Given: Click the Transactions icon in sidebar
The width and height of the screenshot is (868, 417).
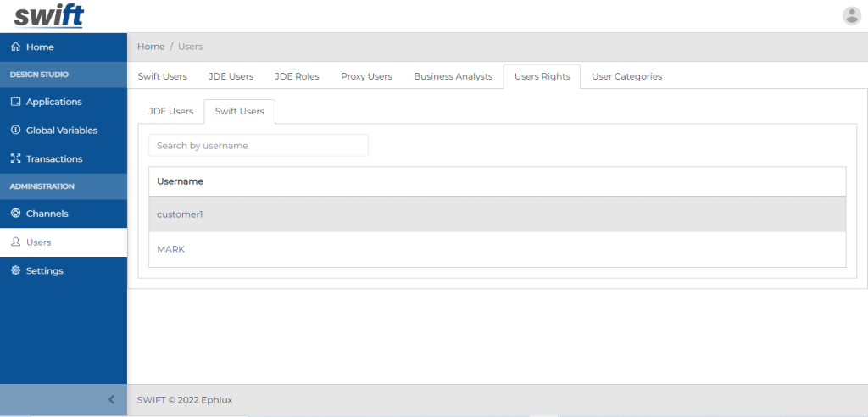Looking at the screenshot, I should pyautogui.click(x=15, y=158).
